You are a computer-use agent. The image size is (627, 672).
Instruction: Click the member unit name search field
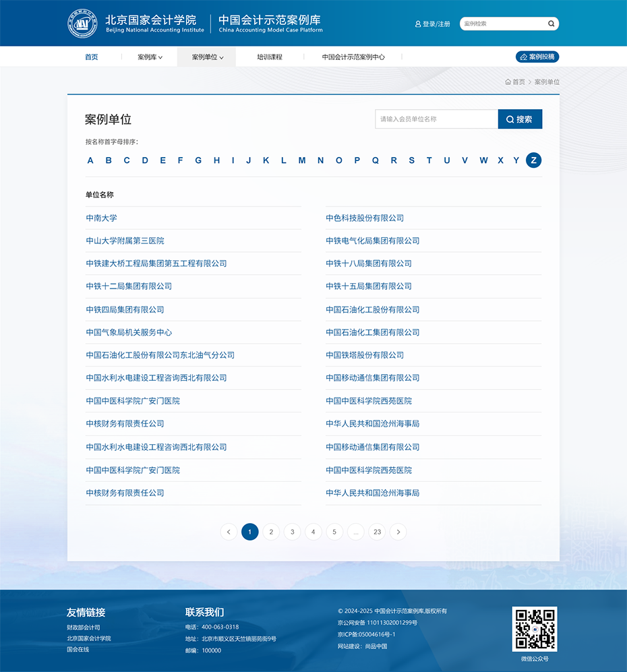tap(436, 119)
